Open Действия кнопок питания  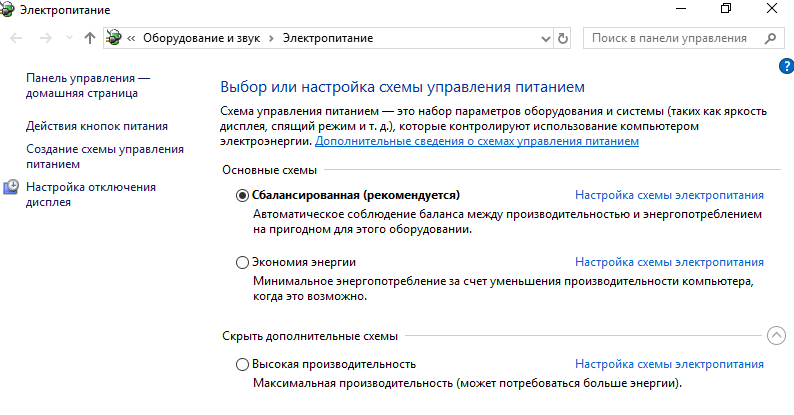[x=97, y=126]
